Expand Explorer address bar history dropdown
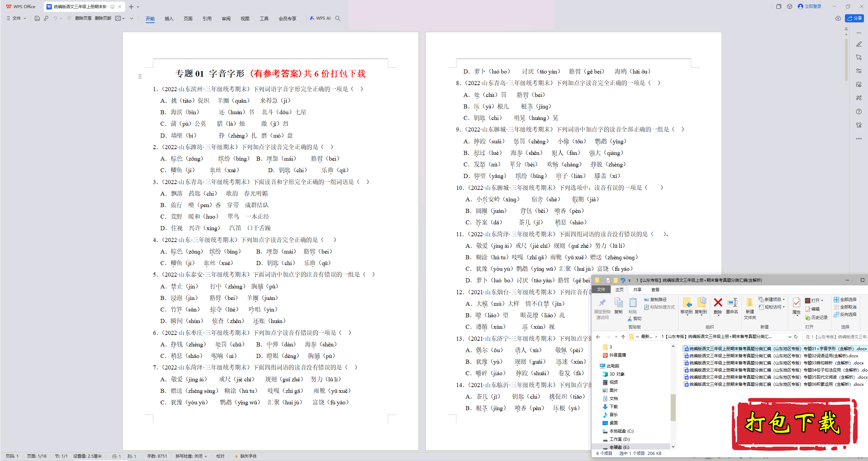868x461 pixels. pyautogui.click(x=790, y=337)
